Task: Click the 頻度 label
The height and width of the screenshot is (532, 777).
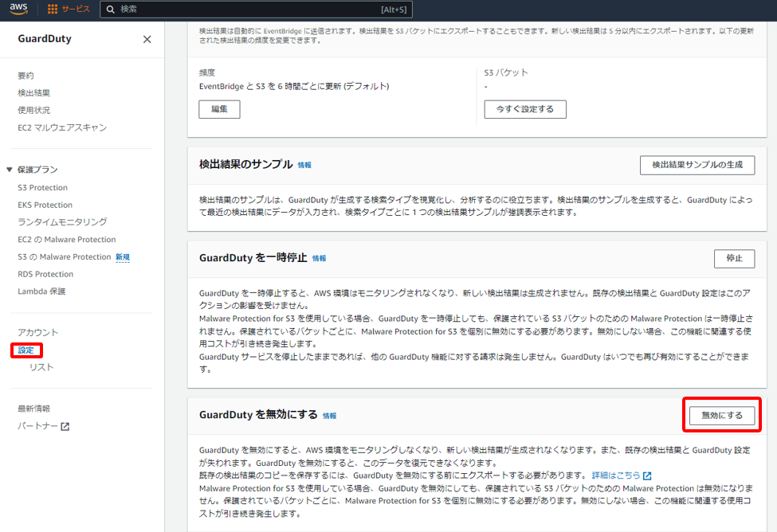Action: tap(207, 72)
